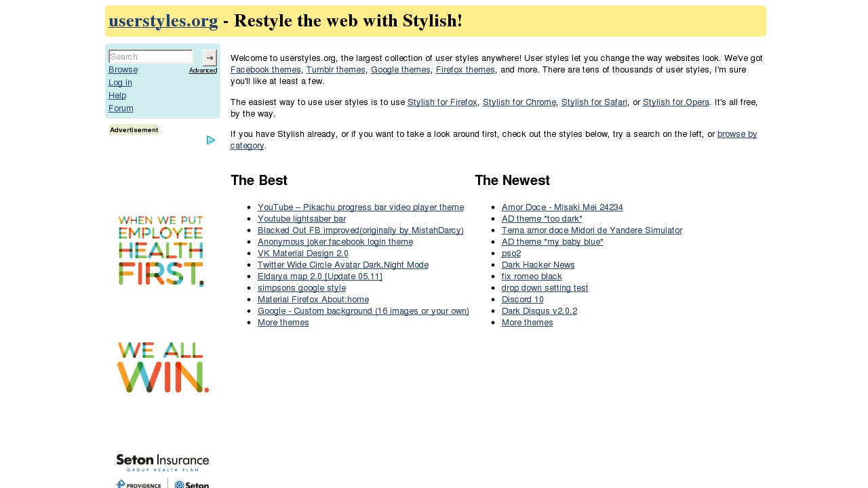Screen dimensions: 868x488
Task: Open Material Firefox About:home style
Action: 313,300
